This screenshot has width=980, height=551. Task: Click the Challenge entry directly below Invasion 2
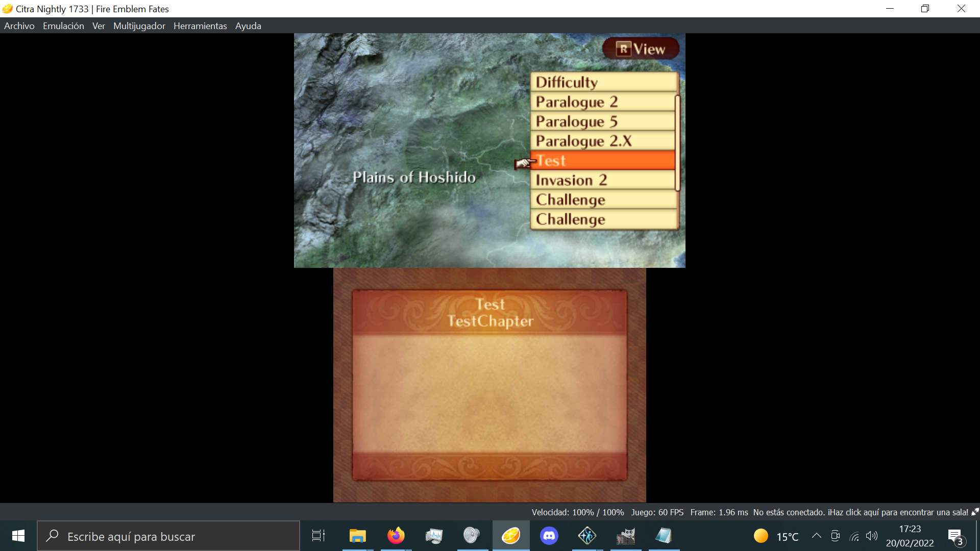604,199
